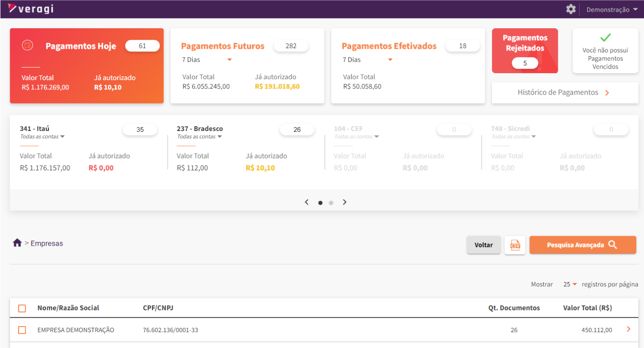Screen dimensions: 644x348
Task: Go to previous bank carousel arrow
Action: [x=307, y=202]
